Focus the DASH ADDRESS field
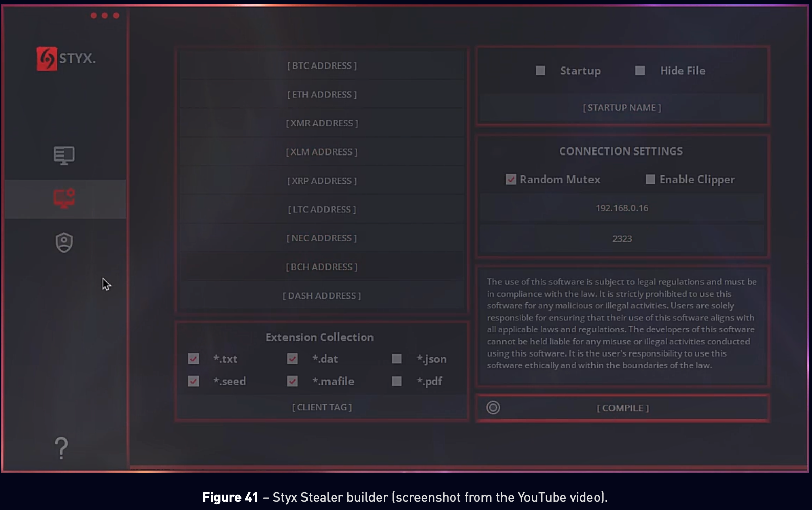This screenshot has height=510, width=812. coord(322,296)
